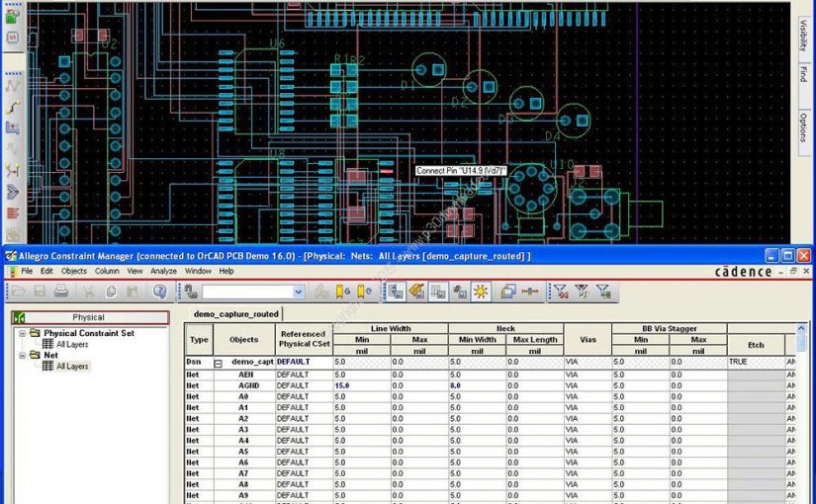Image resolution: width=816 pixels, height=504 pixels.
Task: Click the grid worksheet icon after the tag icon
Action: coord(438,292)
